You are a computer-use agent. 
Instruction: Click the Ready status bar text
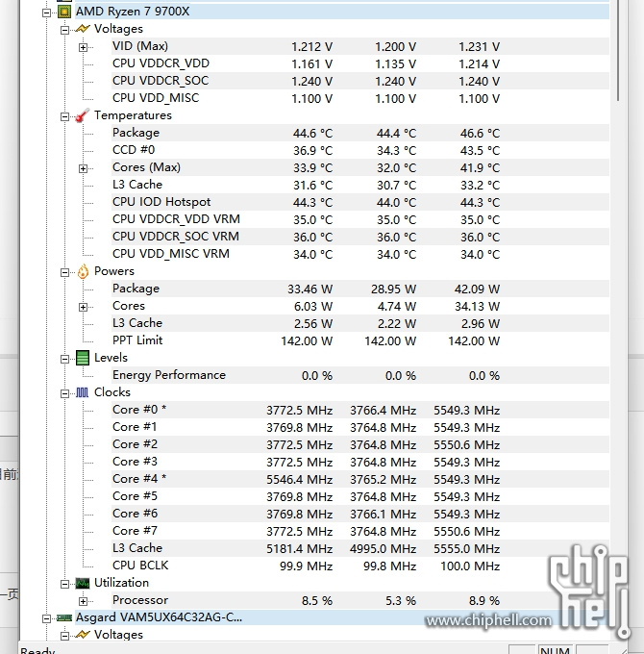point(37,651)
